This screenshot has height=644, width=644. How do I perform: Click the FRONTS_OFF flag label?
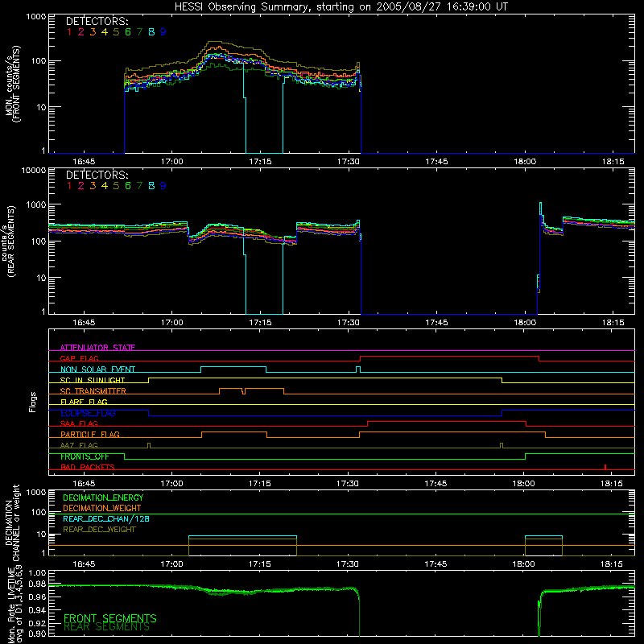point(85,456)
